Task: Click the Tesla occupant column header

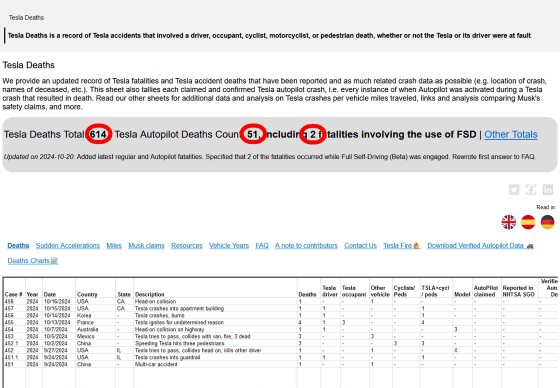Action: point(354,291)
